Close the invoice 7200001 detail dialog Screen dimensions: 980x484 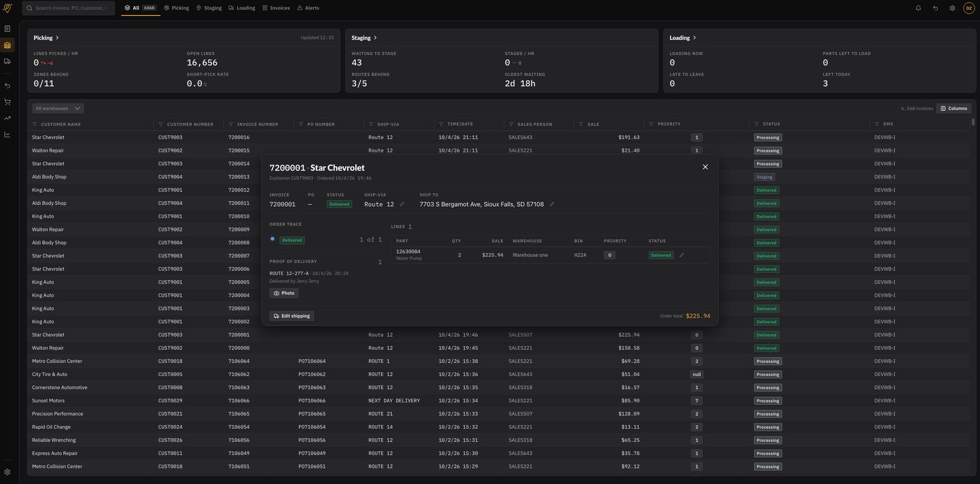(705, 167)
